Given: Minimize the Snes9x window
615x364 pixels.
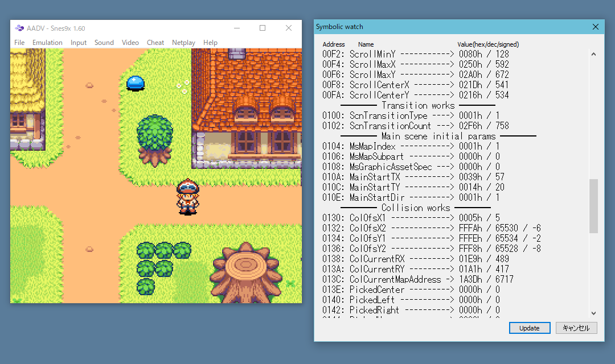Looking at the screenshot, I should click(237, 28).
